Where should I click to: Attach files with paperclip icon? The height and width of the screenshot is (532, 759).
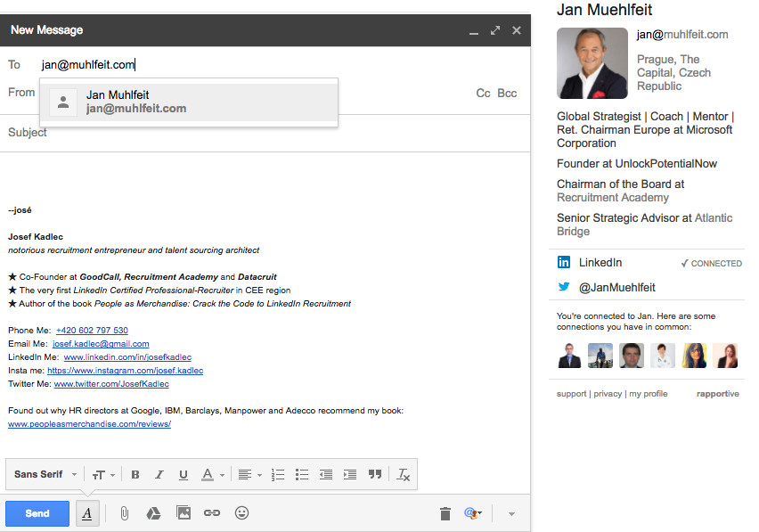point(125,513)
